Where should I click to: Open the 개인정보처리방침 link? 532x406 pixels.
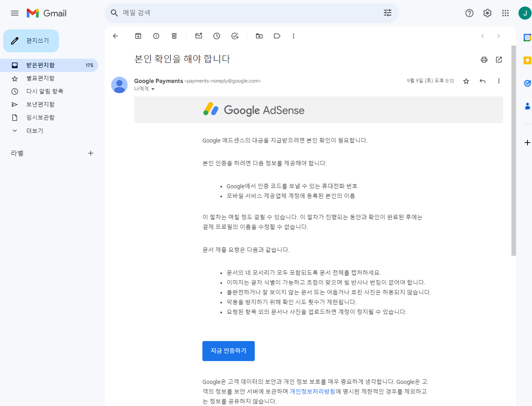click(x=313, y=391)
